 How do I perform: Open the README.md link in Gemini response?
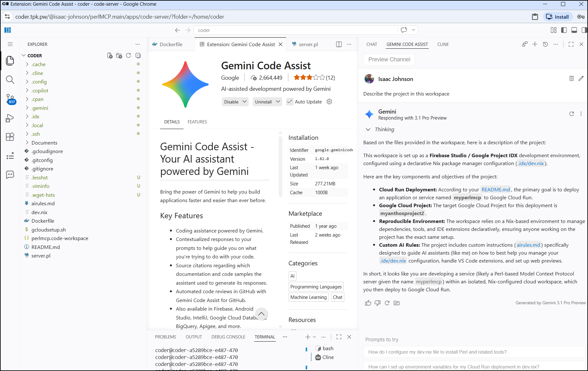(x=496, y=189)
